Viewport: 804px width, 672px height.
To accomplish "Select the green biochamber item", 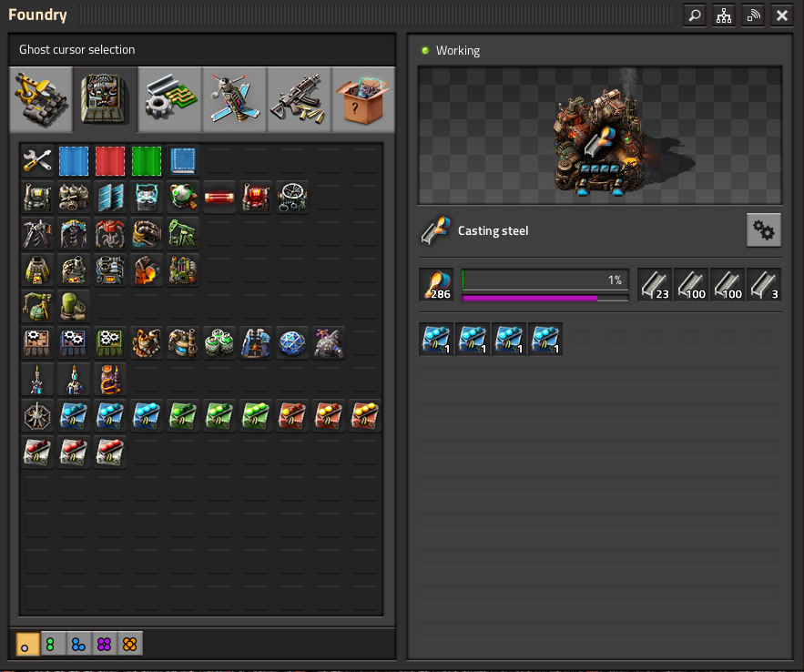I will [74, 307].
